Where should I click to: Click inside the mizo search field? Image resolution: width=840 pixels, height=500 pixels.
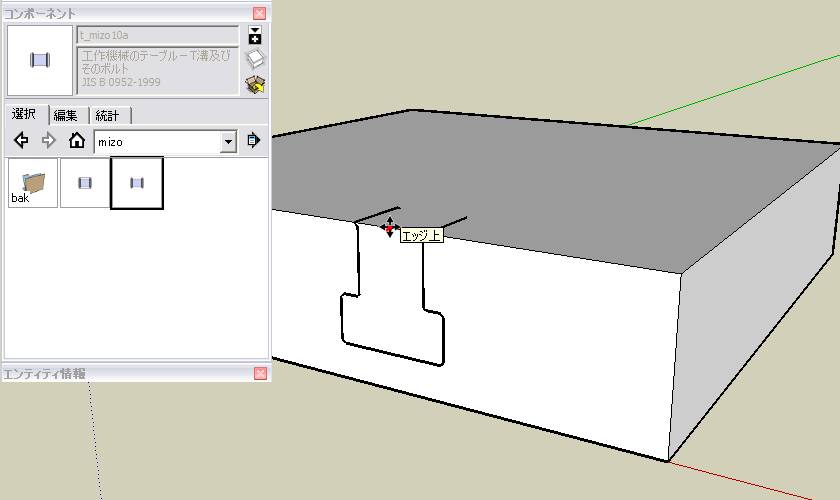[158, 142]
